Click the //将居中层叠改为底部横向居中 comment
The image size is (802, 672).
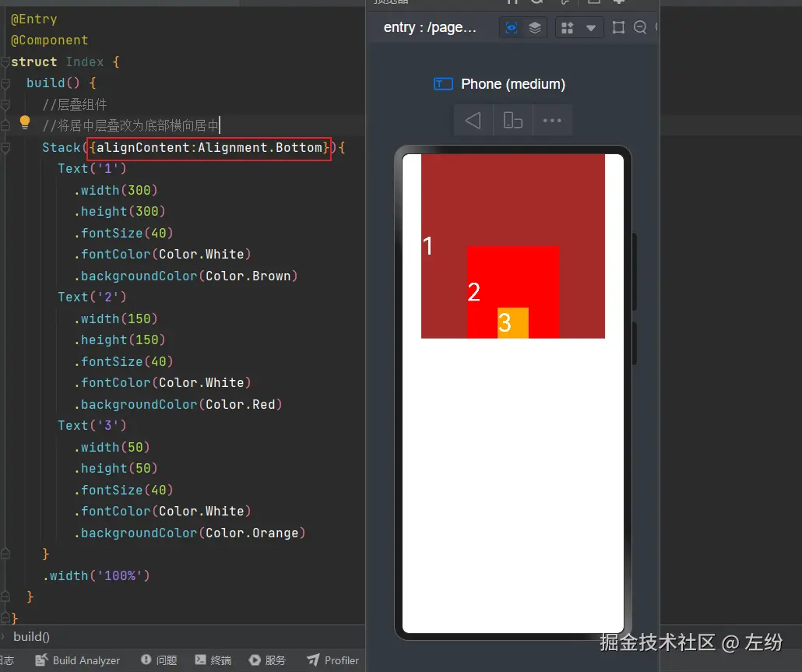131,126
